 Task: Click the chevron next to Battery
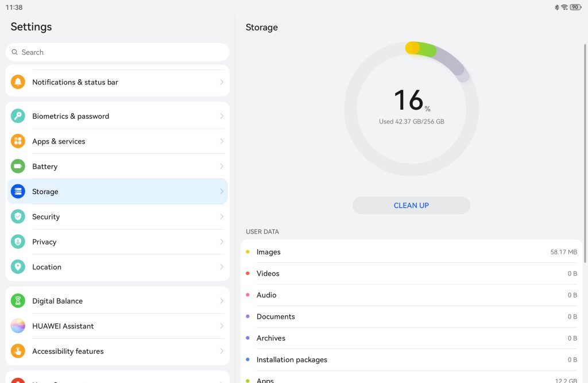coord(222,167)
